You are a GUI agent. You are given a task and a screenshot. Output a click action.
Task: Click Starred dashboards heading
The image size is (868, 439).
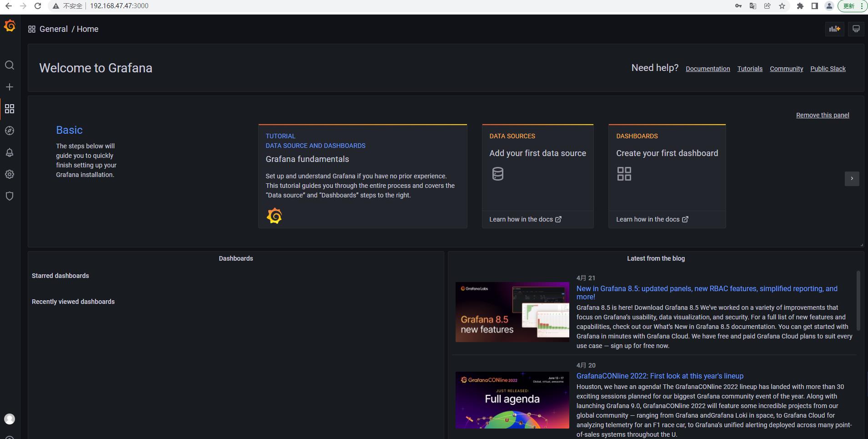click(60, 276)
